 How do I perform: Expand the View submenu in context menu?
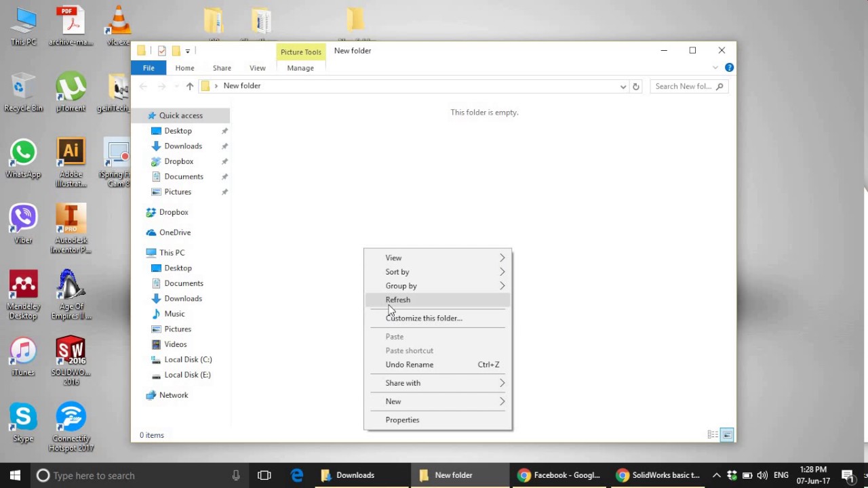coord(438,258)
